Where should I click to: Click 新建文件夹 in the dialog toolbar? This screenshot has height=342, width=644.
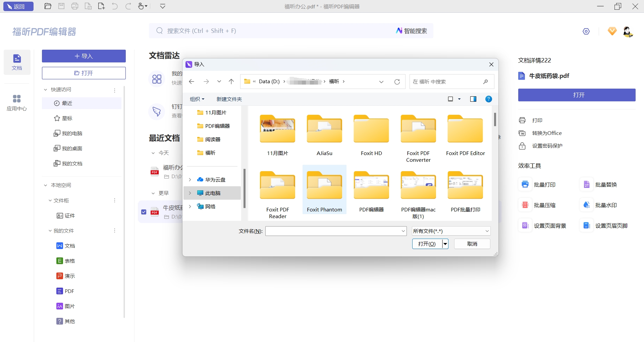(x=229, y=99)
